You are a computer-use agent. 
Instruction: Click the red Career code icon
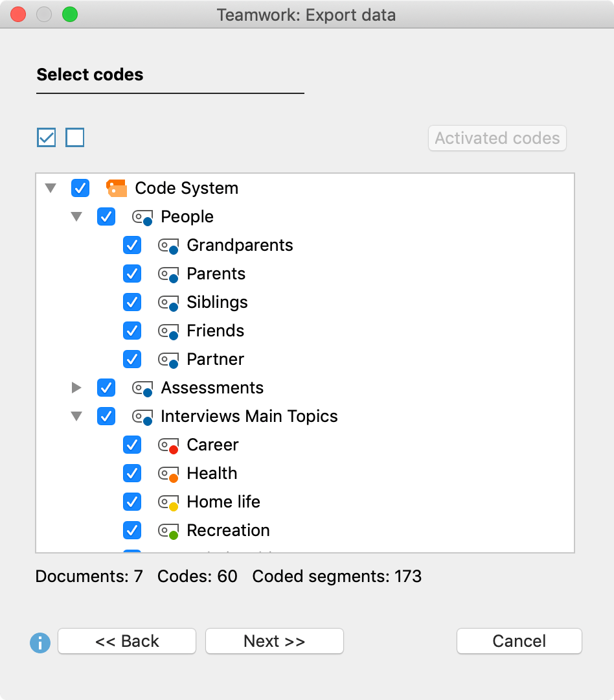168,446
